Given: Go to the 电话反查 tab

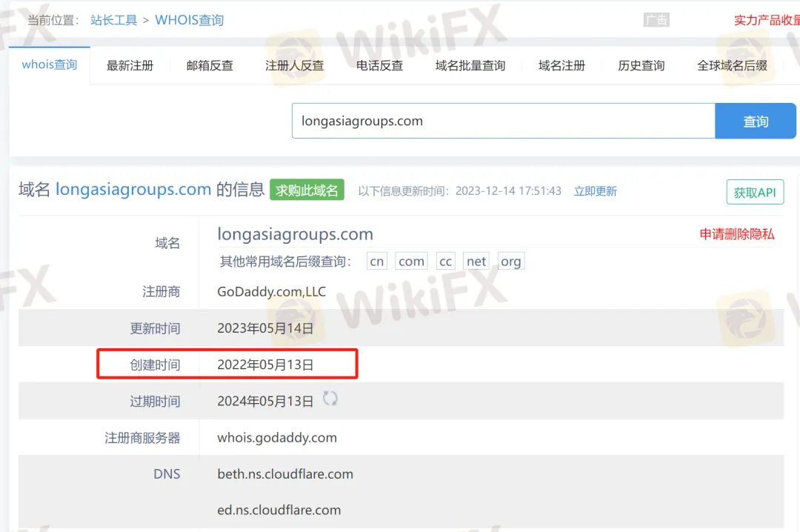Looking at the screenshot, I should pos(379,65).
